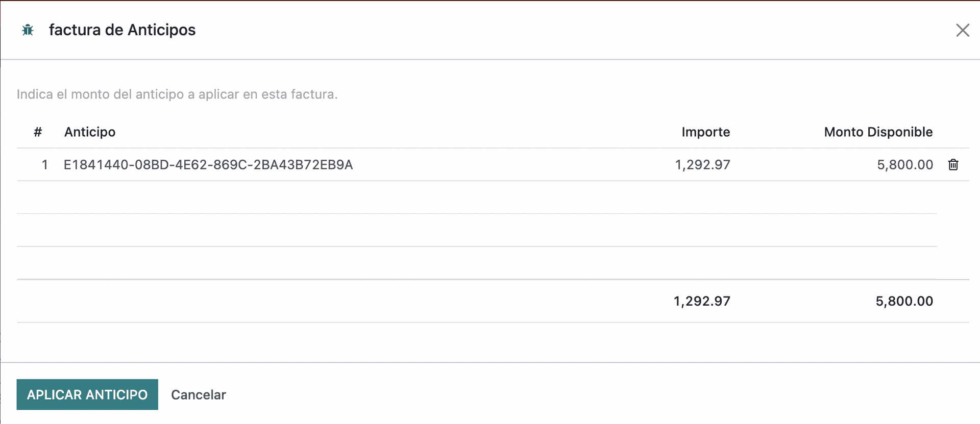Sort by the Importe column header
The height and width of the screenshot is (424, 980).
(705, 132)
